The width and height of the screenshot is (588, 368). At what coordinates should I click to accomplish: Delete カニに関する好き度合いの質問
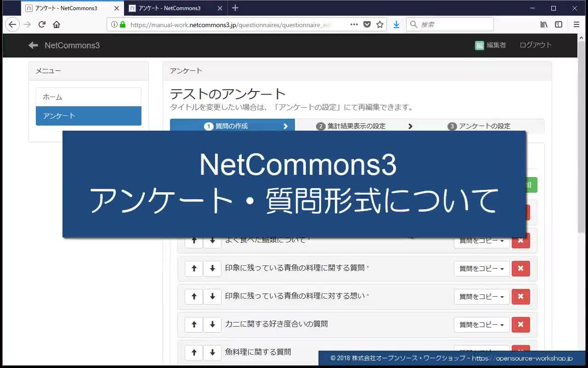point(521,325)
